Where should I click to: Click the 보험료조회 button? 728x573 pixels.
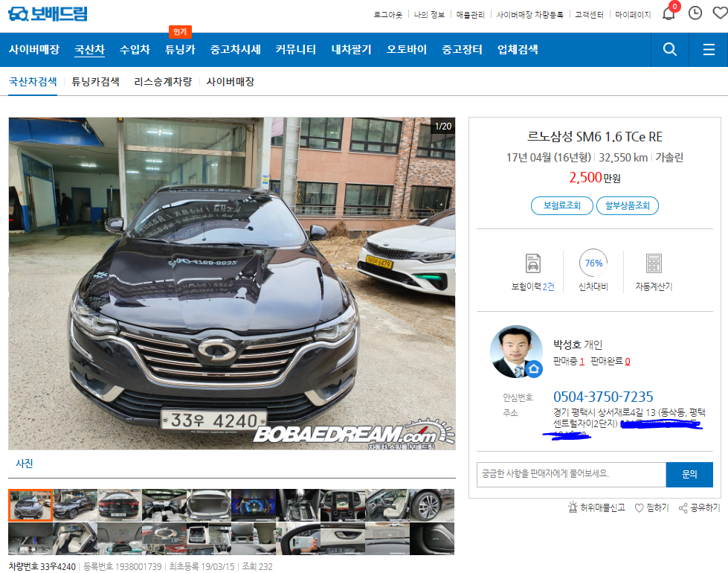(x=561, y=205)
